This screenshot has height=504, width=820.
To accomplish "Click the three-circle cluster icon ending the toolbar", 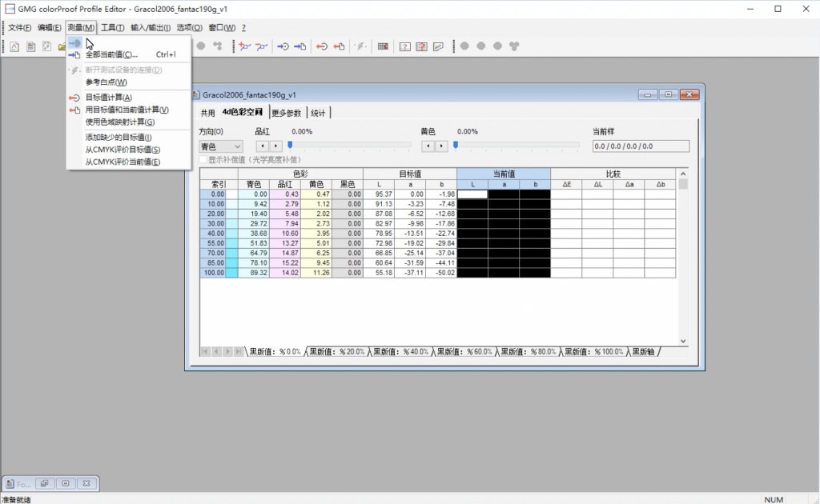I will 515,46.
